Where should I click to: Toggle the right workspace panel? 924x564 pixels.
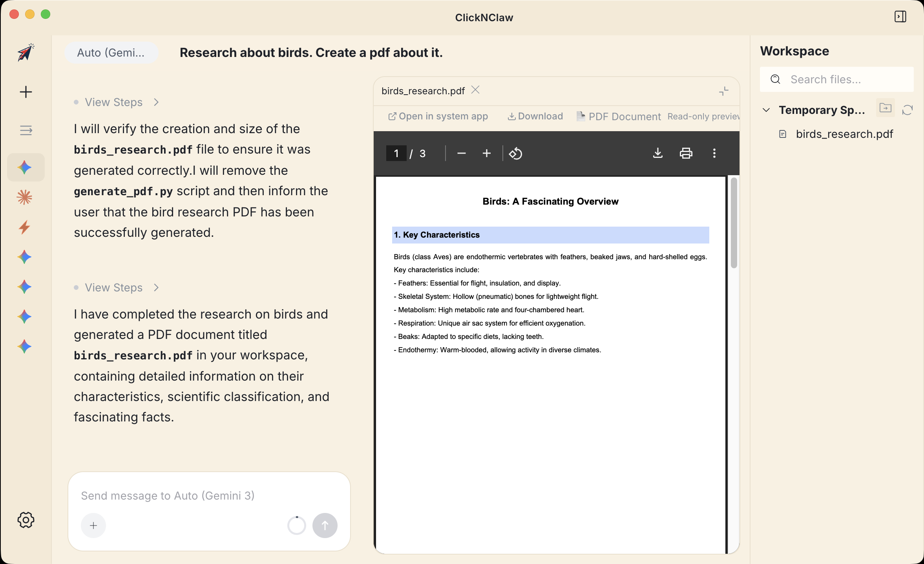point(900,16)
